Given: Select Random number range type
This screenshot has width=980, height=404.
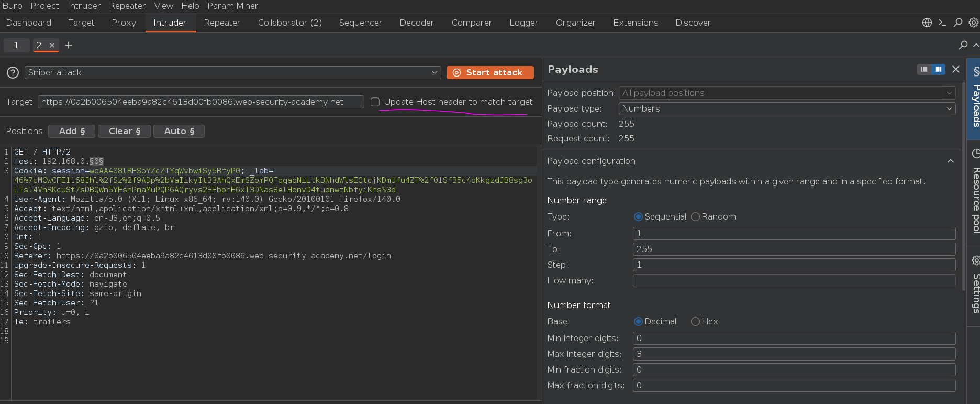Looking at the screenshot, I should pyautogui.click(x=695, y=217).
